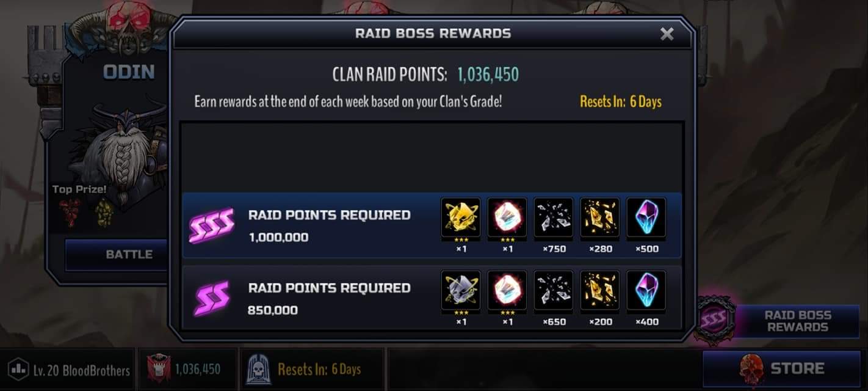868x391 pixels.
Task: Click the gold 3-star orb in SSS row
Action: [x=461, y=217]
